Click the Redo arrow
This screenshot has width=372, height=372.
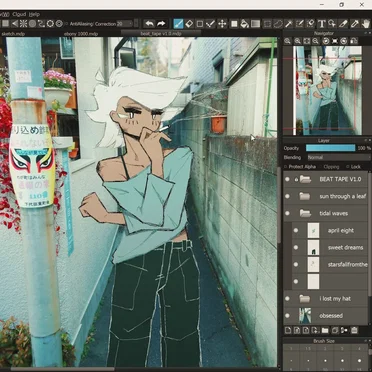[x=161, y=24]
